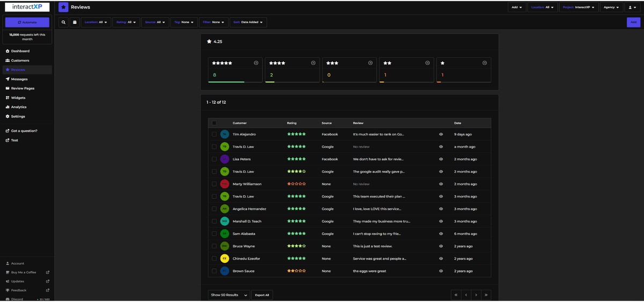View Tim Alejandro's review with the eye icon
The image size is (644, 302).
441,134
